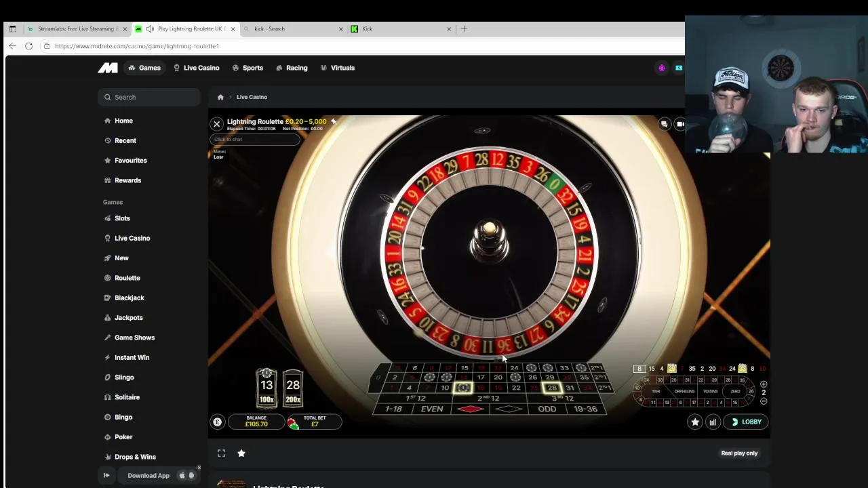Image resolution: width=868 pixels, height=488 pixels.
Task: Bet on the black diamond
Action: click(x=509, y=409)
